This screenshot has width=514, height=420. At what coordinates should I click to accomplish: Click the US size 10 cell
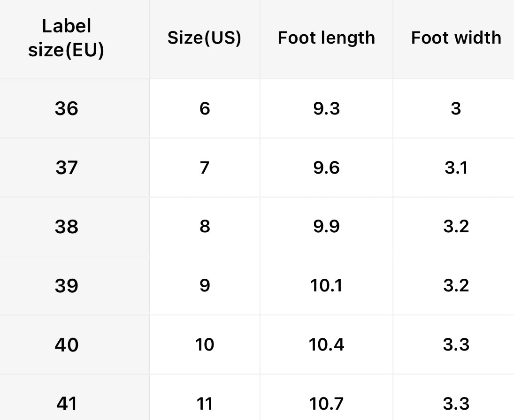pyautogui.click(x=205, y=345)
